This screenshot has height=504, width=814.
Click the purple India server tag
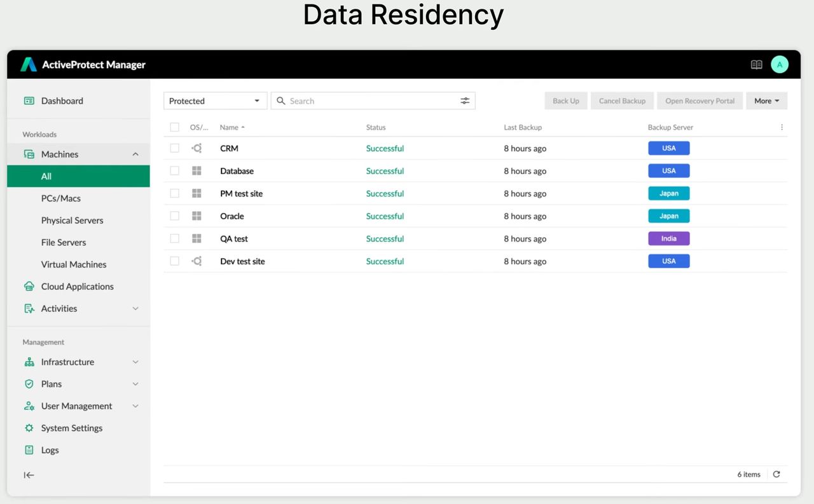pyautogui.click(x=668, y=238)
